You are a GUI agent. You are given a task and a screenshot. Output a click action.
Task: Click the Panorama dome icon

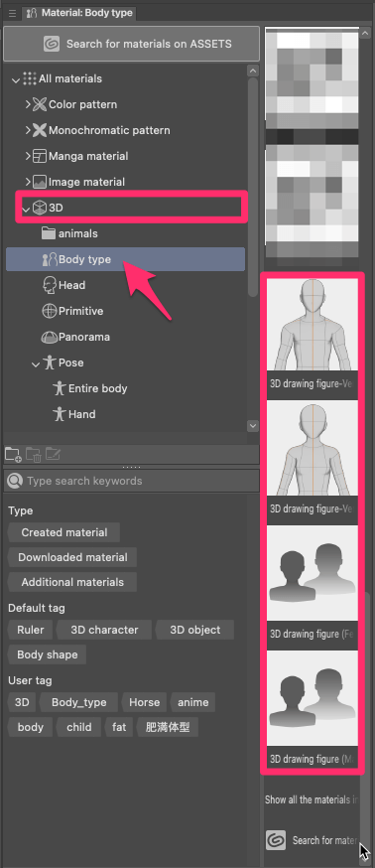coord(50,337)
